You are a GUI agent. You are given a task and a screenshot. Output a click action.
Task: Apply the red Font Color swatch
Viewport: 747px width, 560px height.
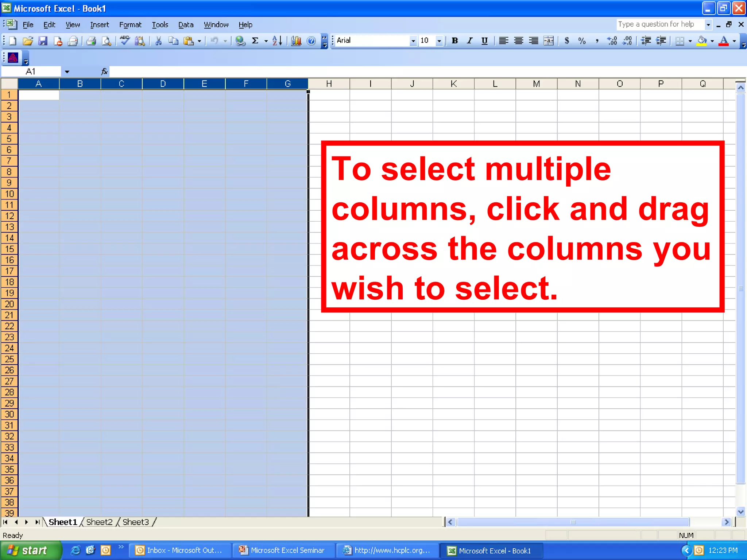point(724,41)
